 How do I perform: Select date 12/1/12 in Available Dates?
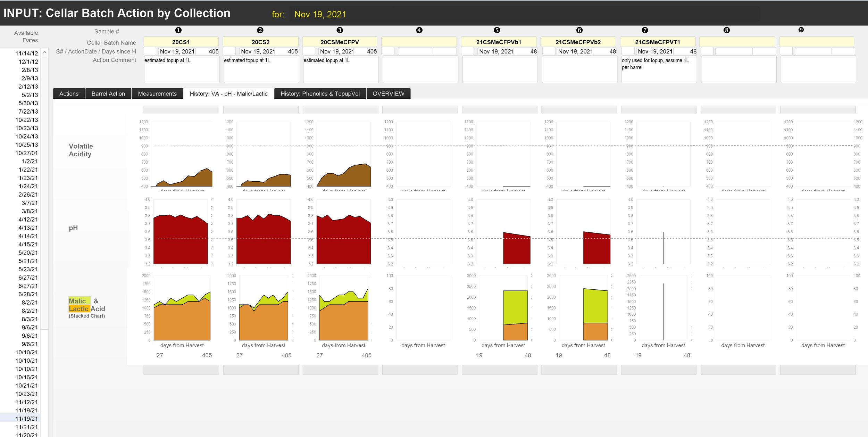click(x=28, y=61)
